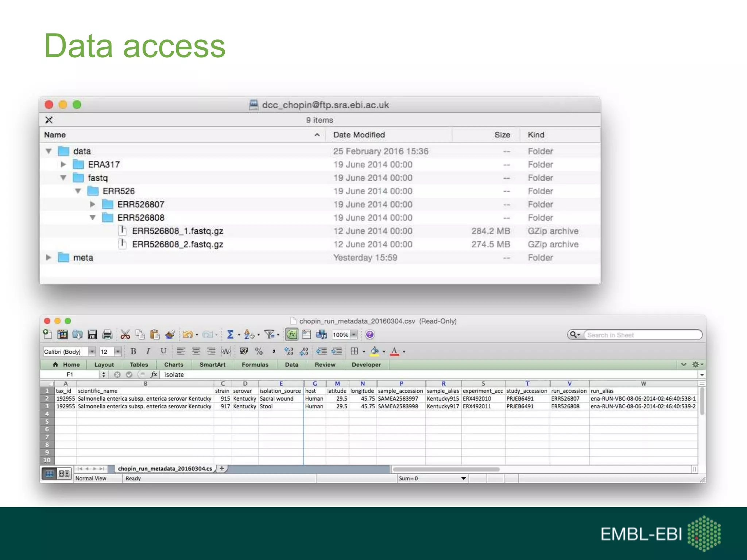The height and width of the screenshot is (560, 747).
Task: Select file ERR526808_1.fastq.gz
Action: (x=177, y=231)
